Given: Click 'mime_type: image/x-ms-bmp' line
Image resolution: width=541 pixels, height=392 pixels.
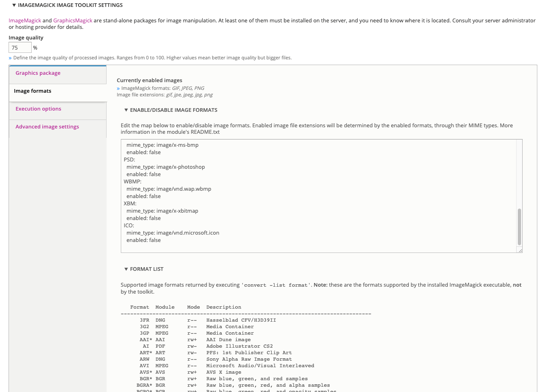Looking at the screenshot, I should click(162, 145).
